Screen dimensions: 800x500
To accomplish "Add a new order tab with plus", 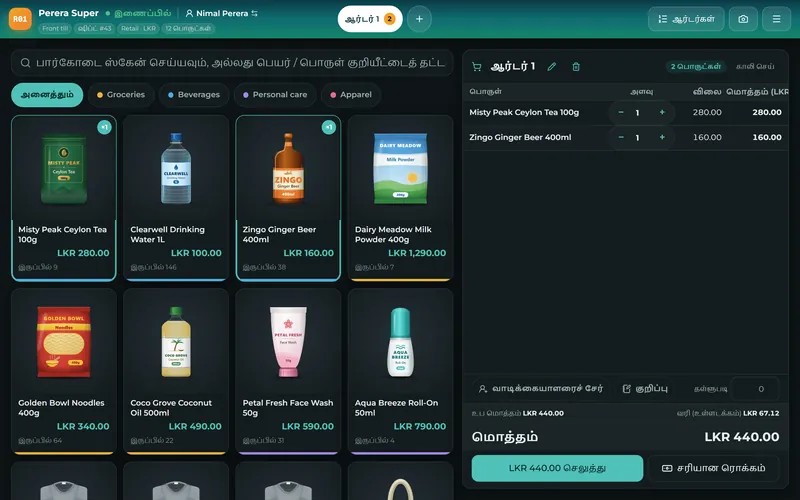I will pos(419,19).
